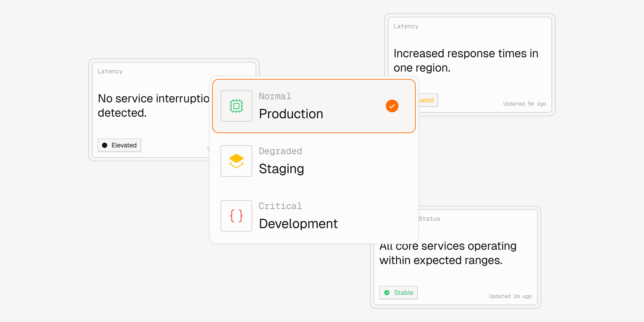Click the Stable status badge
The width and height of the screenshot is (644, 322).
pos(398,292)
